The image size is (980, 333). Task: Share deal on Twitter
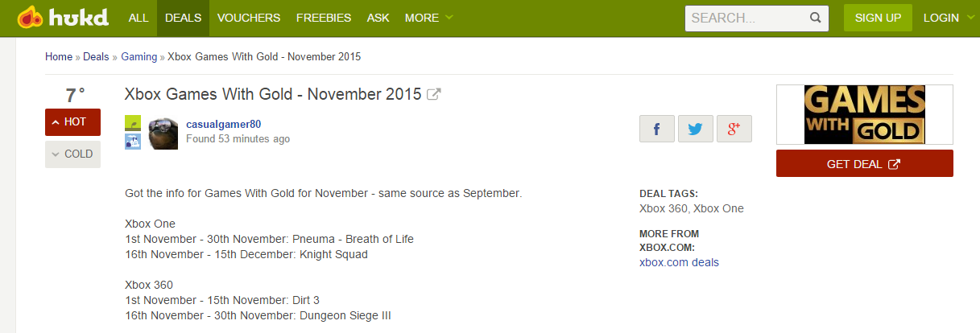[696, 129]
